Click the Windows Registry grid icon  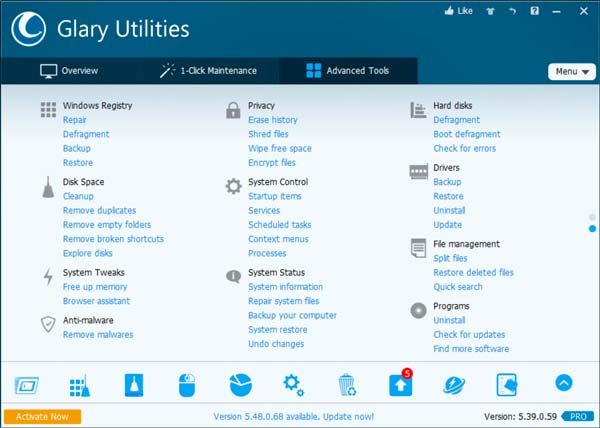click(x=48, y=110)
